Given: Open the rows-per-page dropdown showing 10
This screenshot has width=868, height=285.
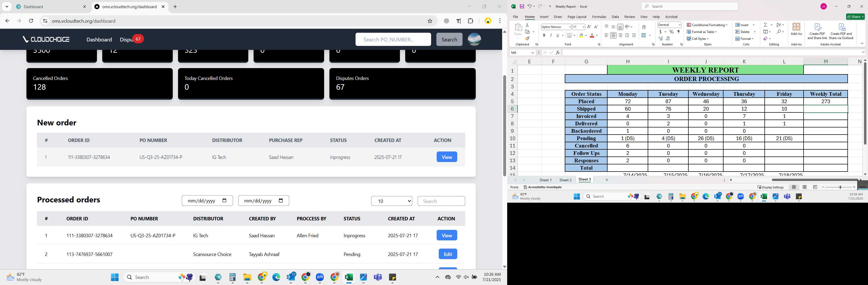Looking at the screenshot, I should pyautogui.click(x=391, y=201).
